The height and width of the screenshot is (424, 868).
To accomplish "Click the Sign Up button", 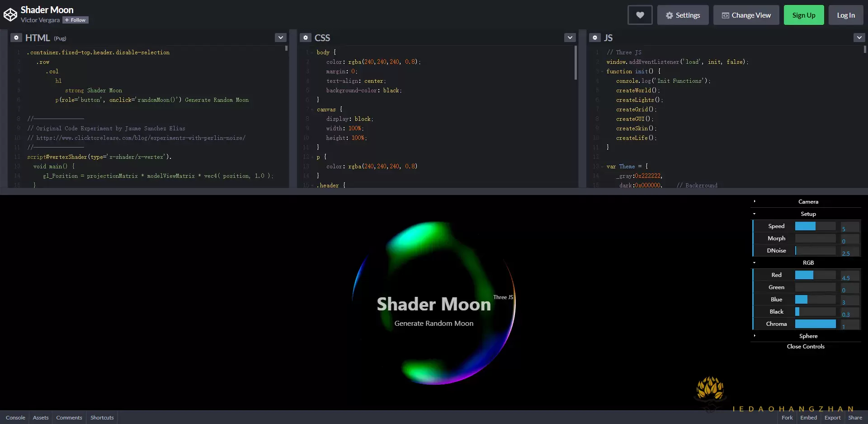I will click(x=803, y=14).
